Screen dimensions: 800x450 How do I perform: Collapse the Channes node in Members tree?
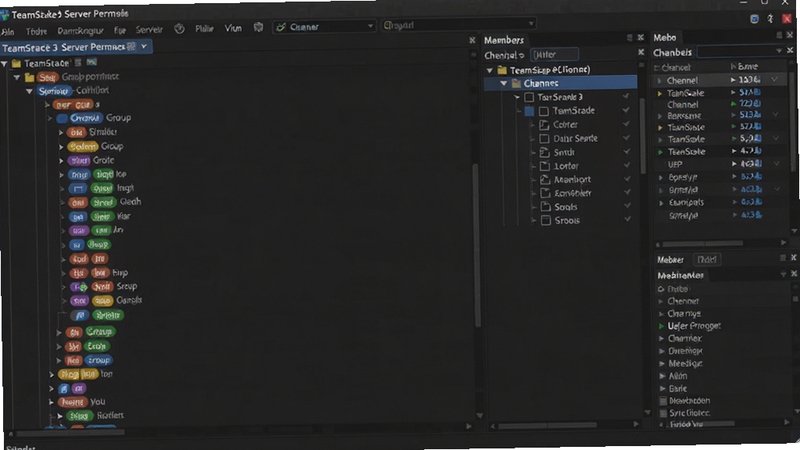coord(504,83)
